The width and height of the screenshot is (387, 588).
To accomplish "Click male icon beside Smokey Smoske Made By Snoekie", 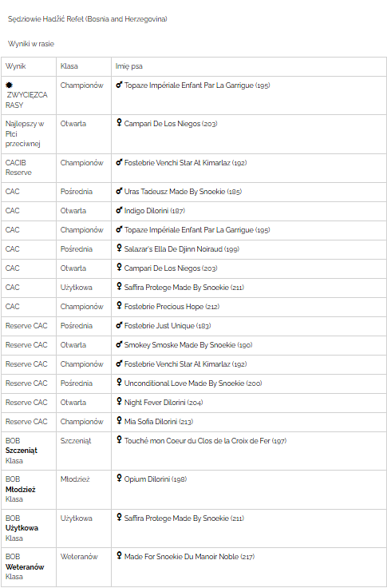I will (x=119, y=344).
